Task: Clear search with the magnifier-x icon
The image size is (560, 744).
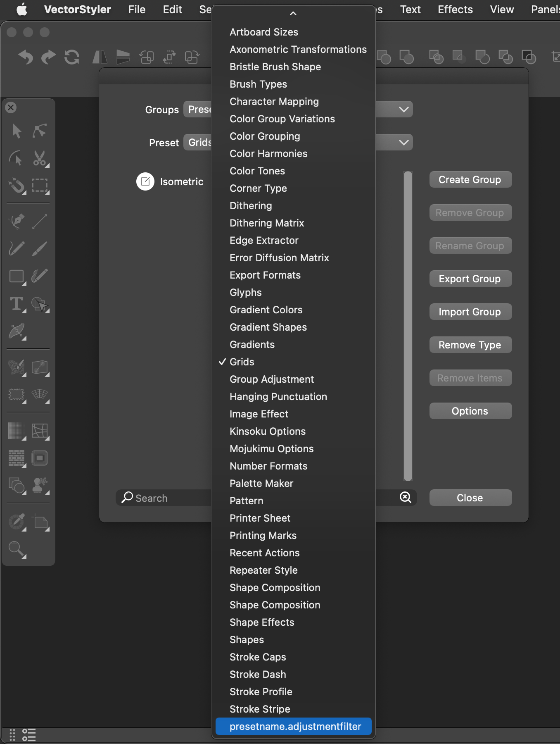Action: tap(406, 498)
